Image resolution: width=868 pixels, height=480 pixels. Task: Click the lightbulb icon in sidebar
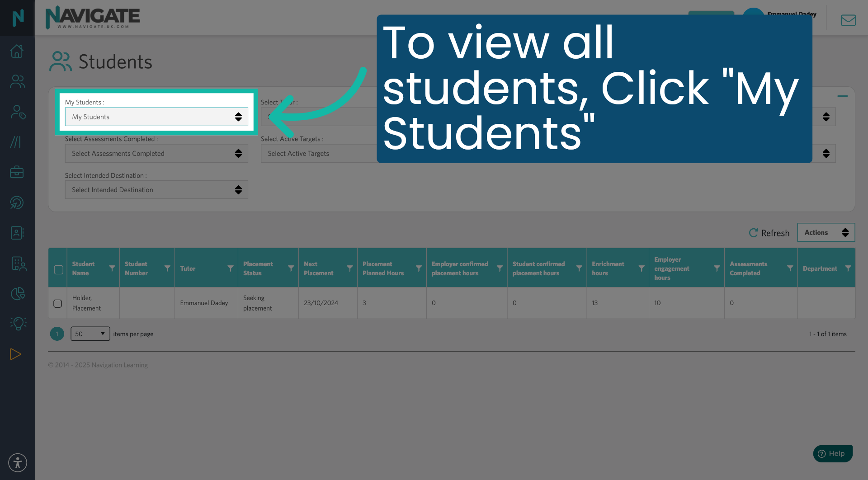click(x=18, y=324)
